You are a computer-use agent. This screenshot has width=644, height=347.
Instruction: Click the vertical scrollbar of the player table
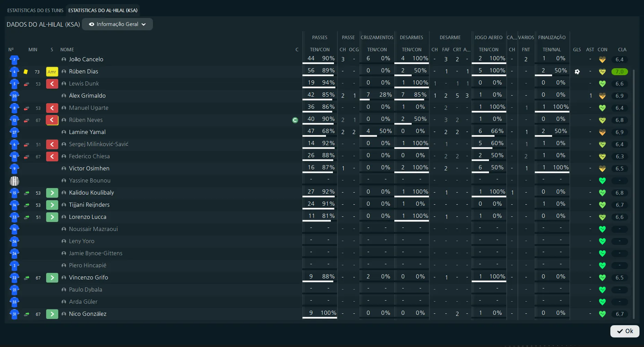point(634,194)
